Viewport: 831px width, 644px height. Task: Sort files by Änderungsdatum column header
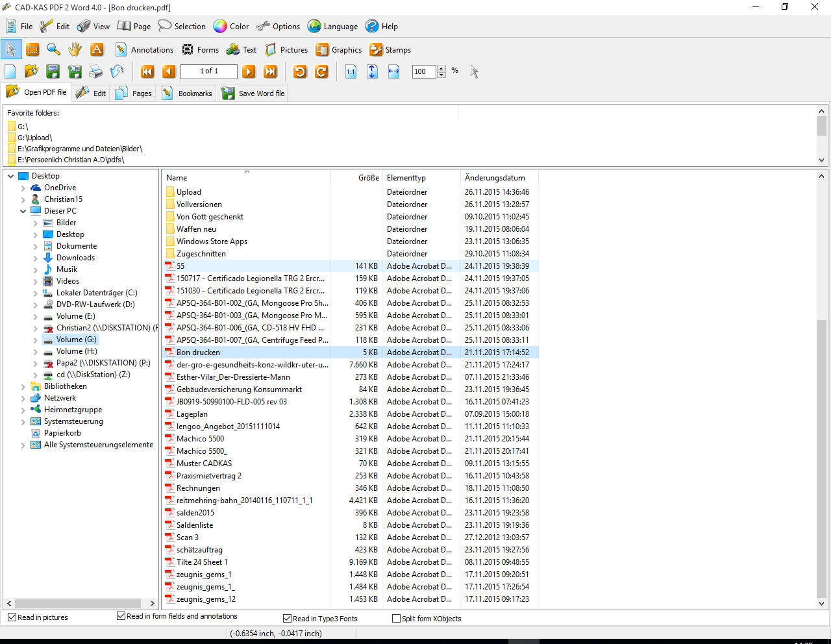pyautogui.click(x=495, y=178)
